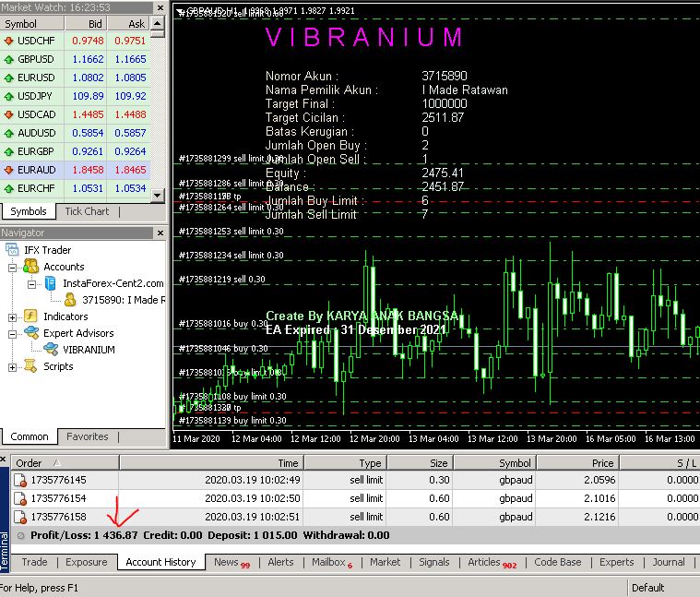Click the EURAUD down arrow icon

(9, 171)
